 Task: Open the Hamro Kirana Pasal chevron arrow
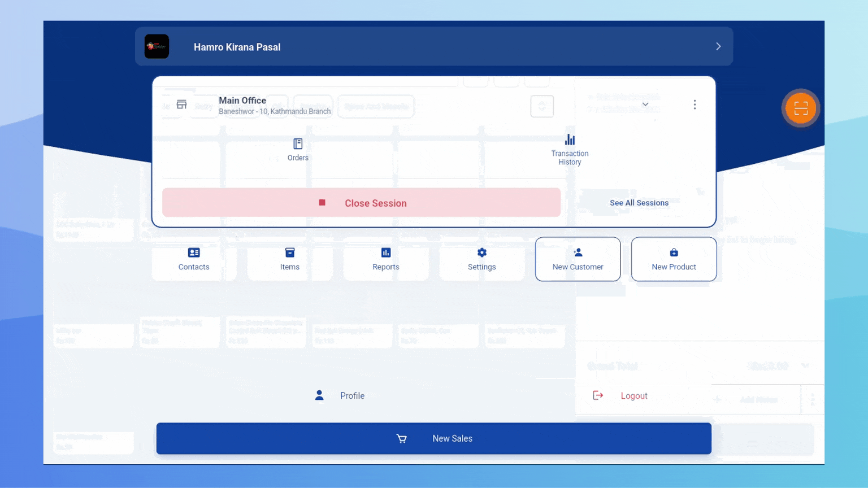718,46
